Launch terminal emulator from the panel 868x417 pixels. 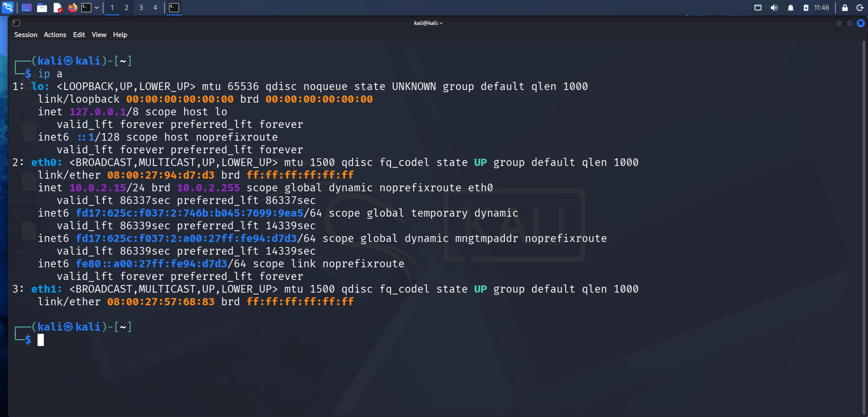point(86,8)
